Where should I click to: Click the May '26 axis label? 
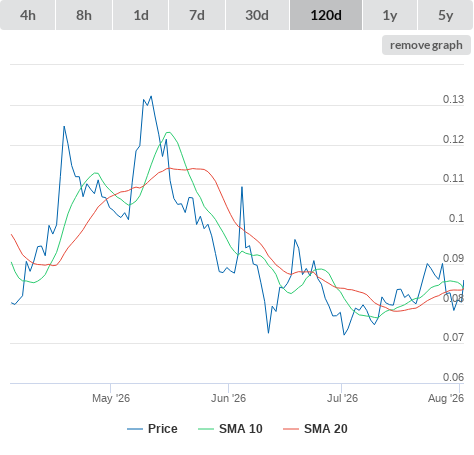pos(111,398)
